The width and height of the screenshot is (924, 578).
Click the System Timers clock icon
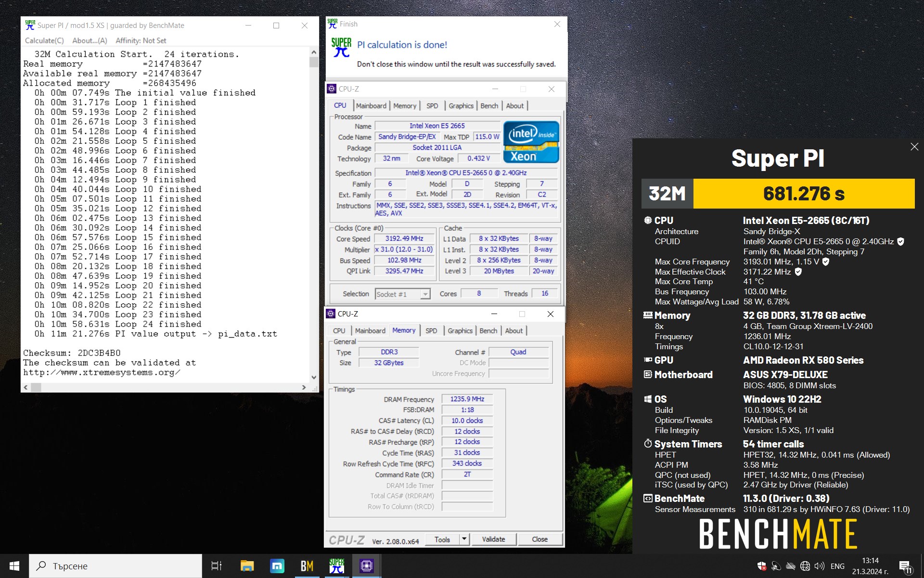tap(648, 444)
